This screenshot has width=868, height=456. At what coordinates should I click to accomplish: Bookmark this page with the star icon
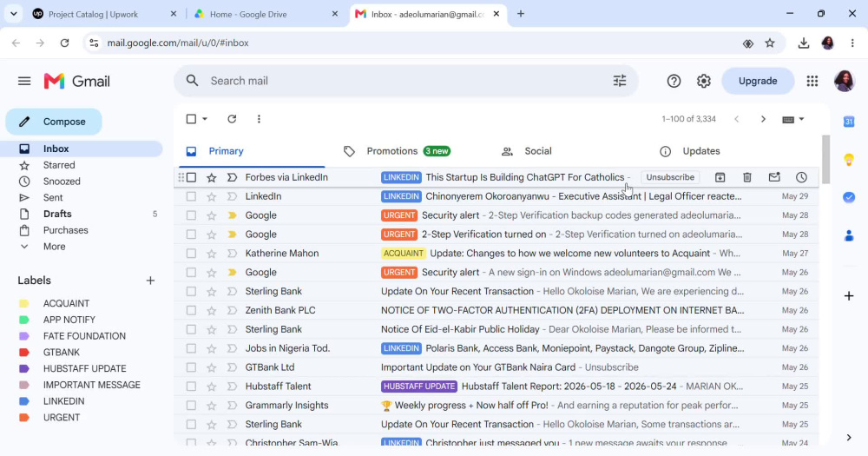(x=769, y=43)
